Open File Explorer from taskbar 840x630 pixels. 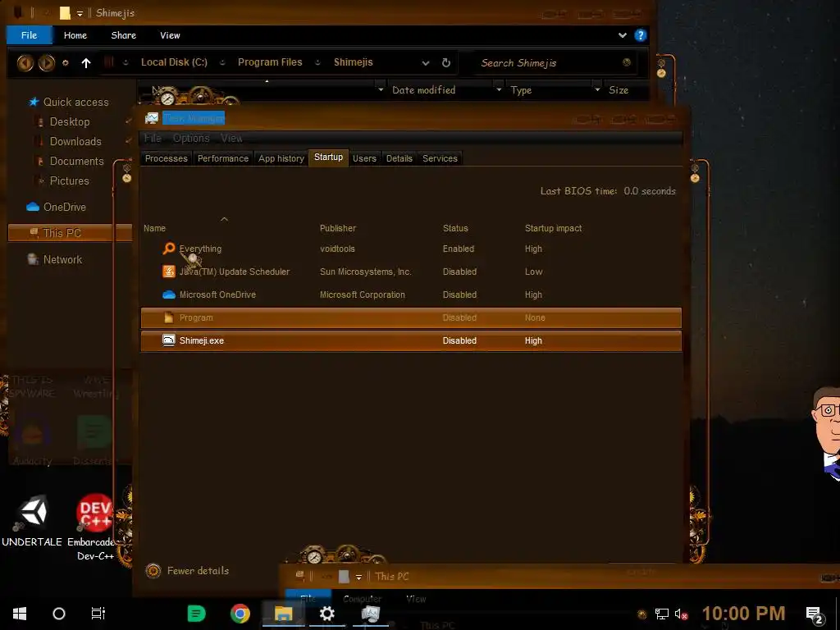pos(283,614)
